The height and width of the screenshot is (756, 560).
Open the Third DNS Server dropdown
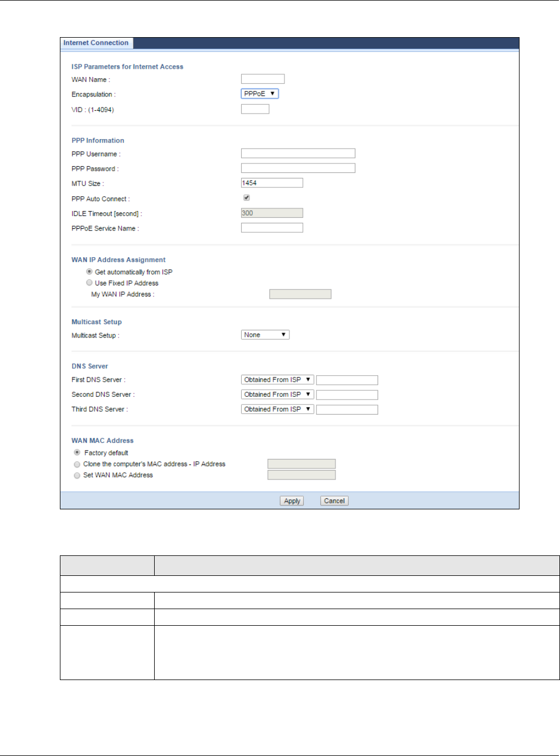click(x=278, y=409)
